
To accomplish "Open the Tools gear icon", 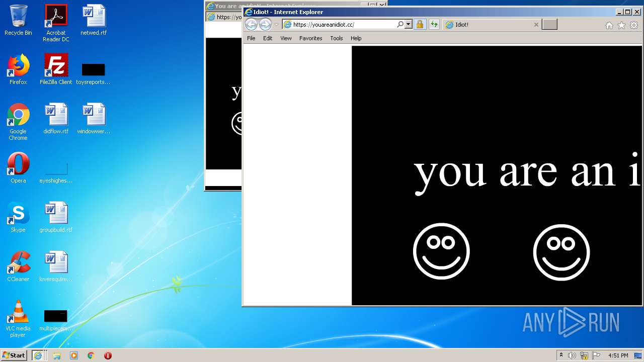I will point(633,25).
